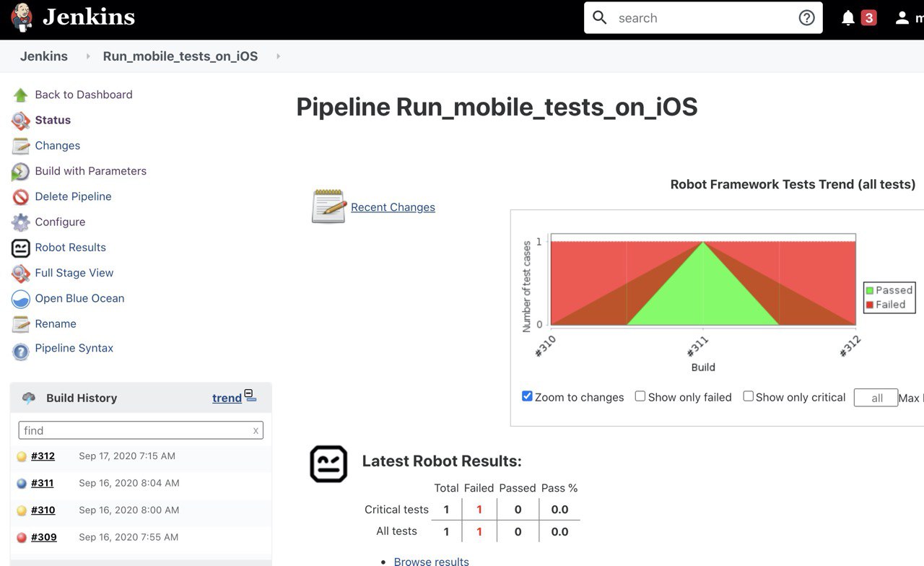
Task: Click the large Recent Changes notepad icon
Action: [x=328, y=206]
